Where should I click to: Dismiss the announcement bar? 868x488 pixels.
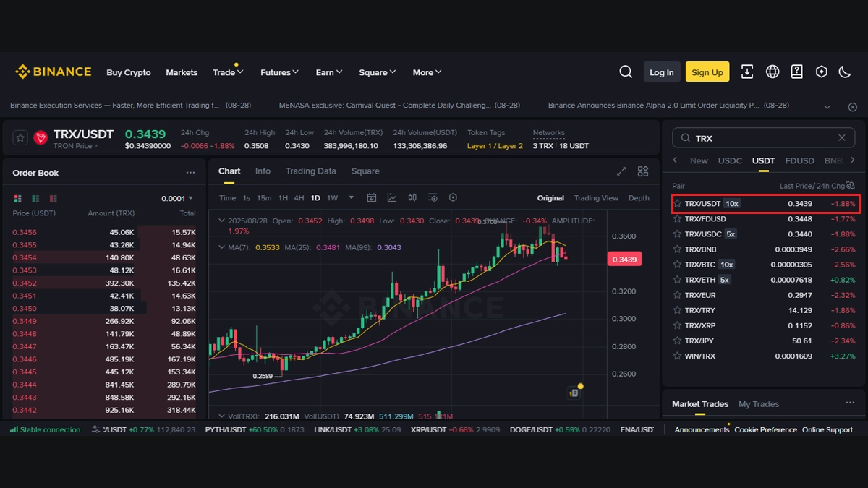852,107
